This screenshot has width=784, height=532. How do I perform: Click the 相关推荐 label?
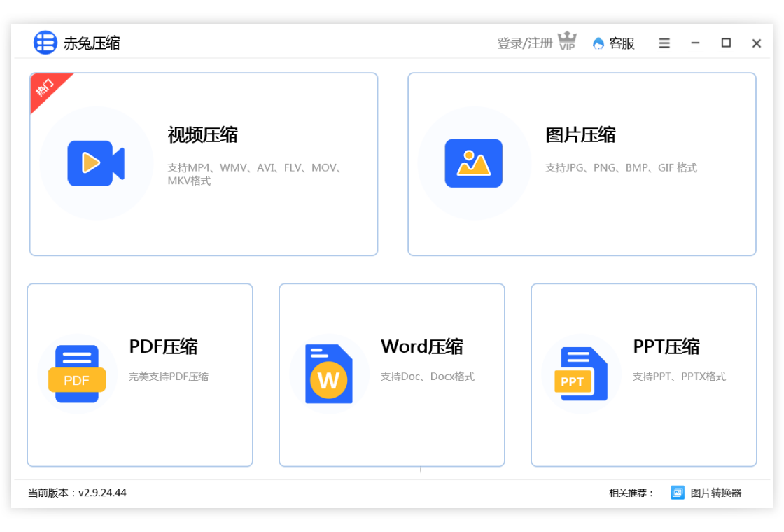point(631,493)
